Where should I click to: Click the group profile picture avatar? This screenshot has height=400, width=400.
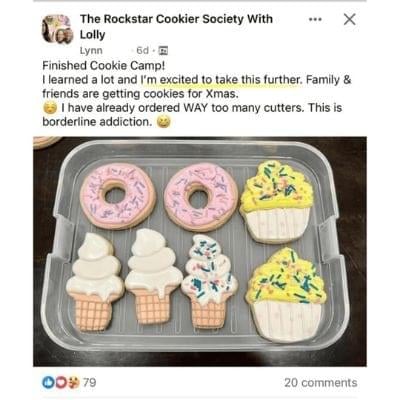(x=57, y=29)
